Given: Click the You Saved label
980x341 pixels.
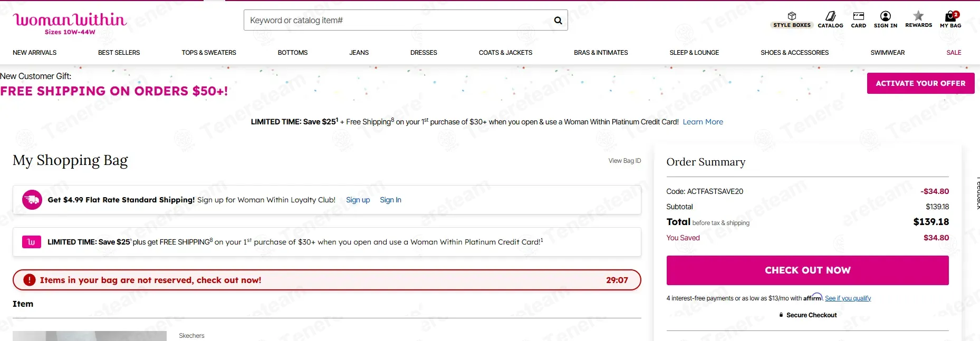Looking at the screenshot, I should tap(683, 238).
